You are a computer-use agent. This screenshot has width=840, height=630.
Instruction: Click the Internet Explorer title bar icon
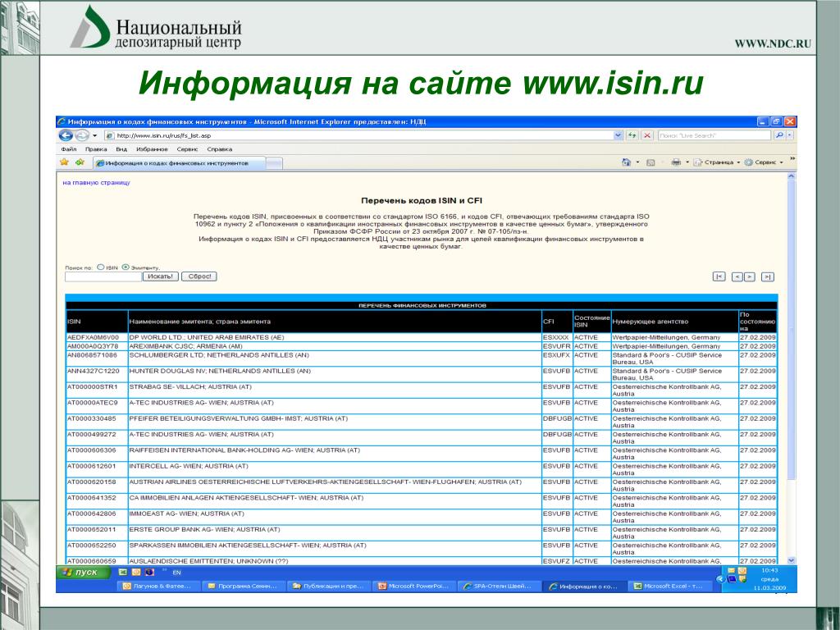[x=62, y=121]
